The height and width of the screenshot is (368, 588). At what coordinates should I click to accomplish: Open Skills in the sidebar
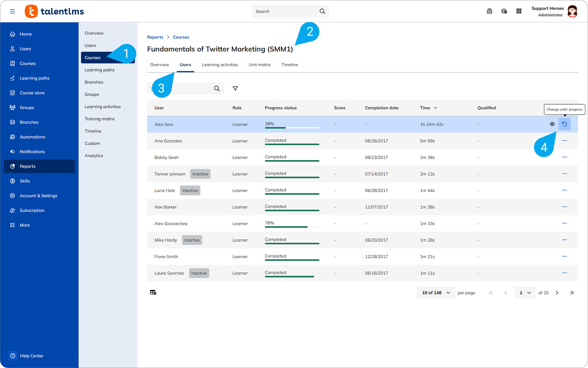[39, 181]
